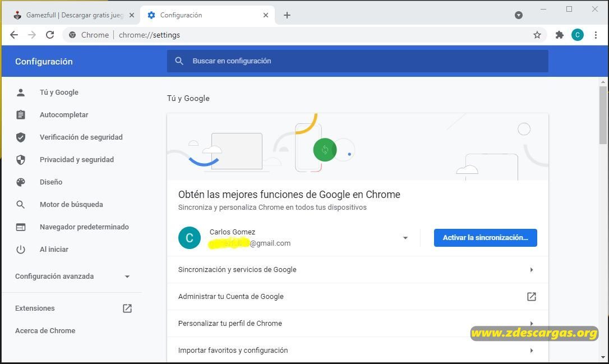609x364 pixels.
Task: Click the browser forward arrow
Action: 32,35
